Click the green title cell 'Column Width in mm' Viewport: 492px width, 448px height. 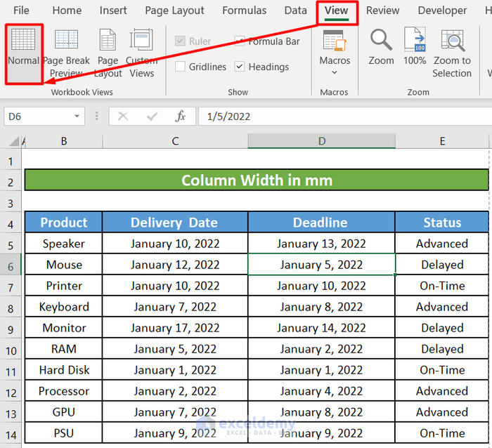257,180
